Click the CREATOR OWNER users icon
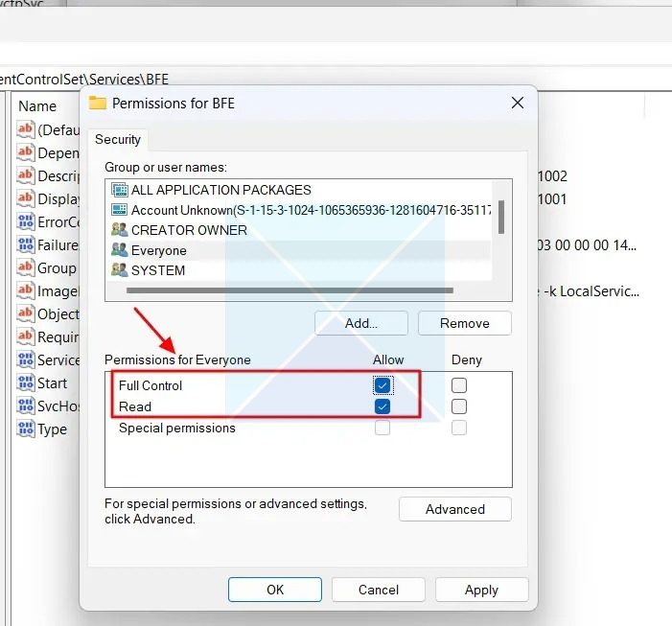Screen dimensions: 672x626 120,230
